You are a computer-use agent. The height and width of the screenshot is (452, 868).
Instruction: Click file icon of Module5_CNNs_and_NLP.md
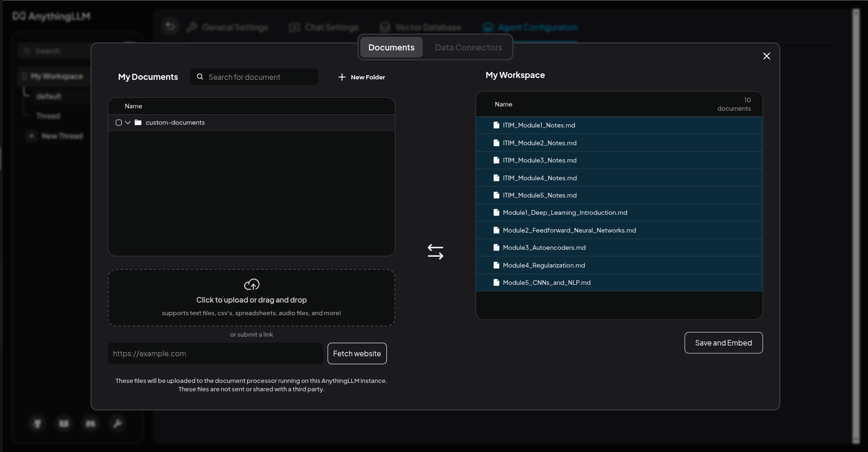pyautogui.click(x=497, y=282)
